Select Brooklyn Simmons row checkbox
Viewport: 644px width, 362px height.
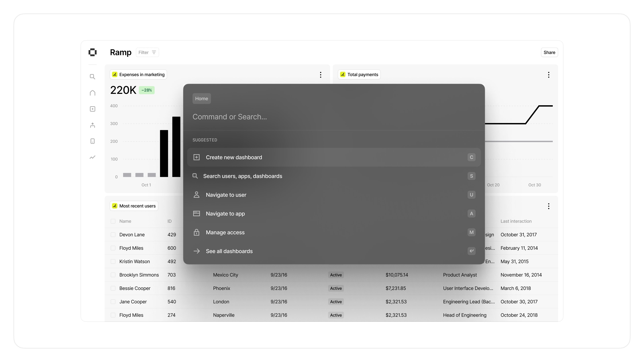[x=113, y=275]
